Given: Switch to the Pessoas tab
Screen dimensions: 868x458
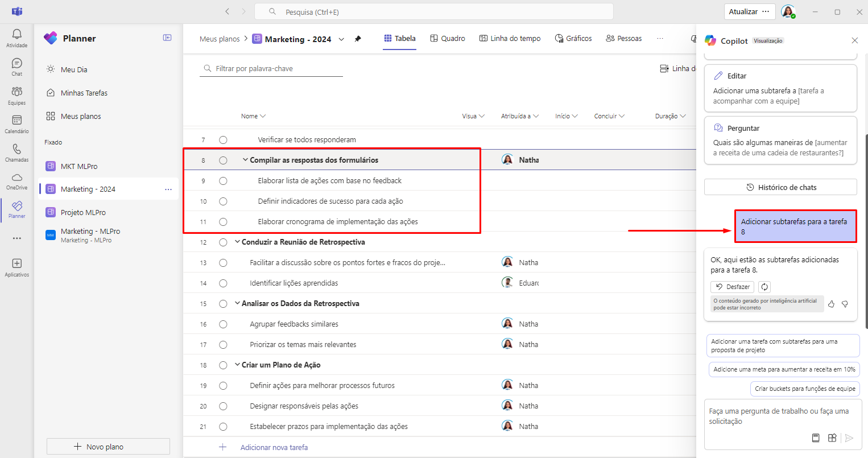Looking at the screenshot, I should [623, 39].
